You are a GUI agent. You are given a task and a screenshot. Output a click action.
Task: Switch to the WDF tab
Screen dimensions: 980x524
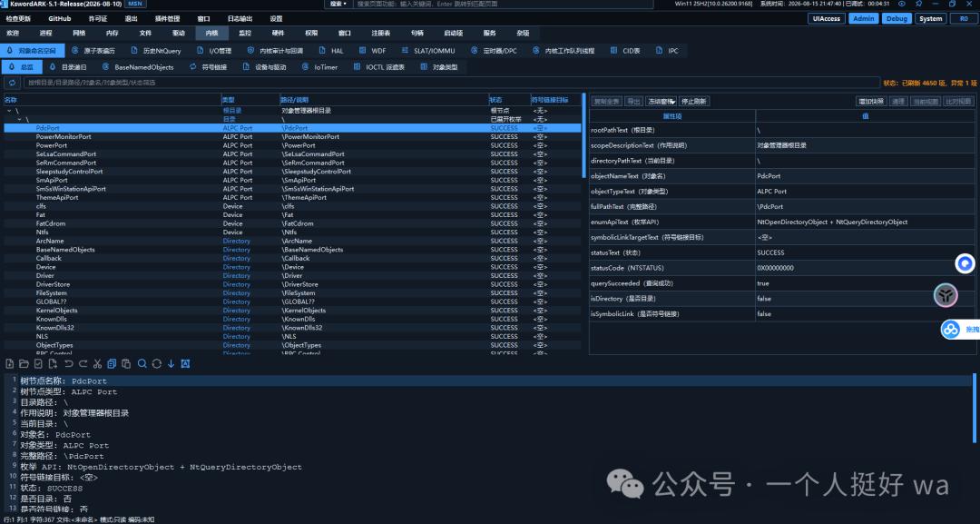coord(373,51)
